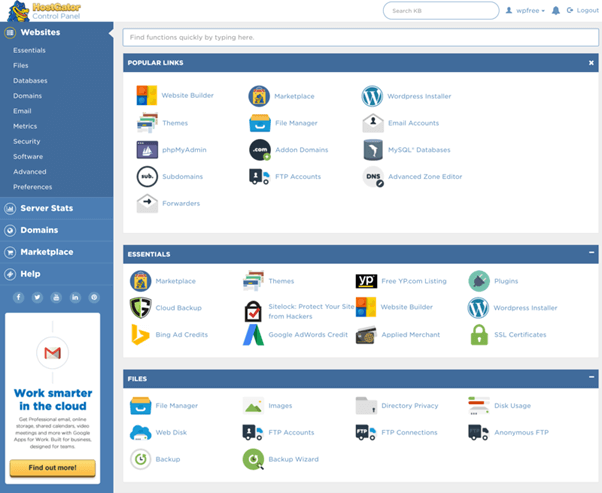Select Software in the Websites menu

tap(28, 157)
